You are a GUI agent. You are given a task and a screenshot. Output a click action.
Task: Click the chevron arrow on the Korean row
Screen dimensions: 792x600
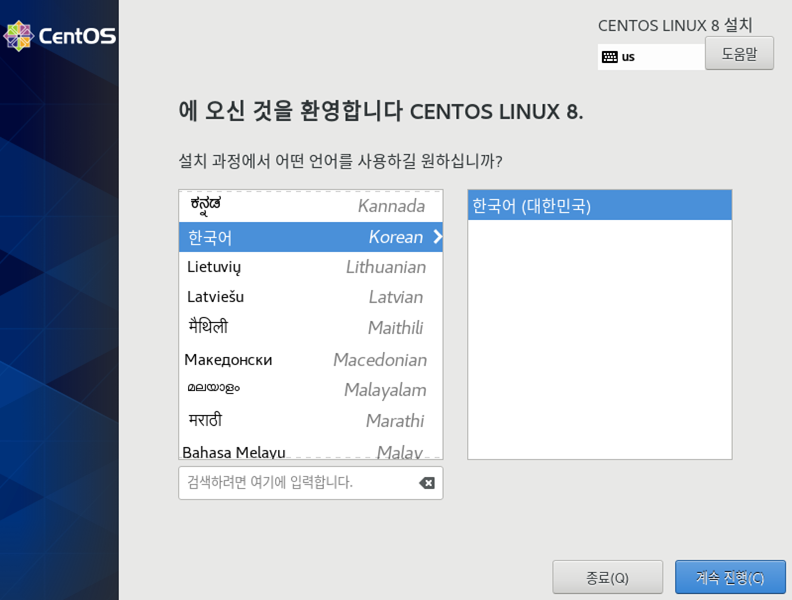437,237
